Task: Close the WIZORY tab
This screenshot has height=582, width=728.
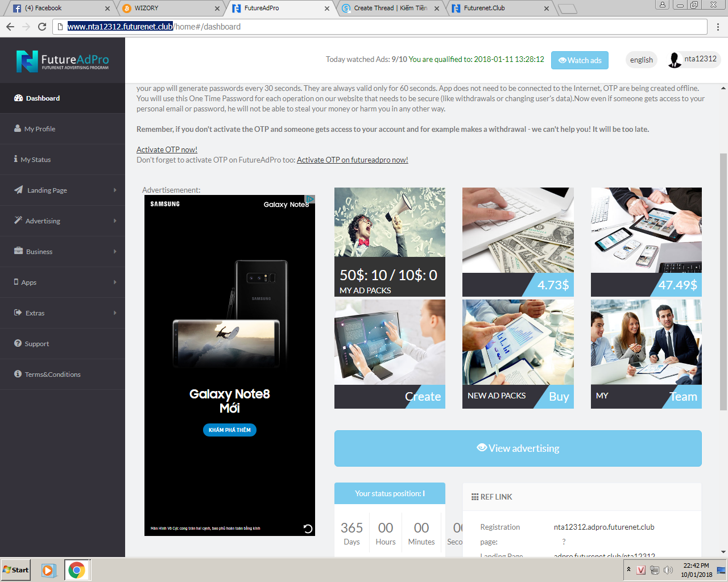Action: coord(217,9)
